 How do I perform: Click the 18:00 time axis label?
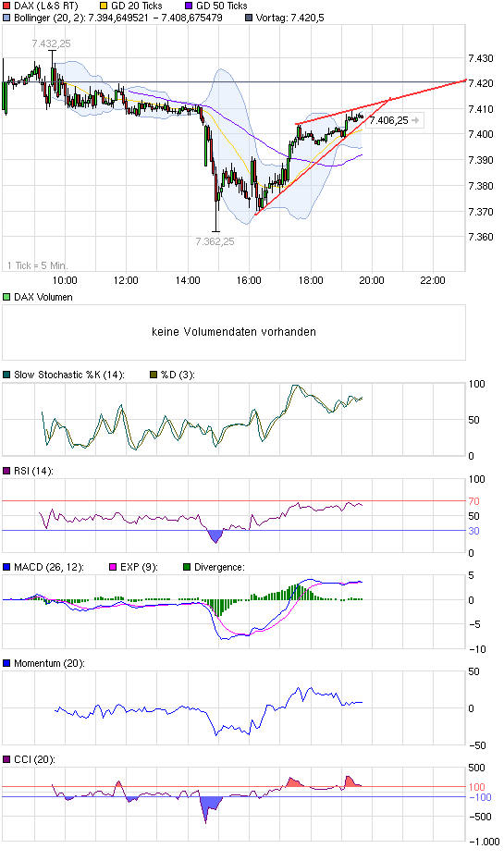(x=311, y=280)
